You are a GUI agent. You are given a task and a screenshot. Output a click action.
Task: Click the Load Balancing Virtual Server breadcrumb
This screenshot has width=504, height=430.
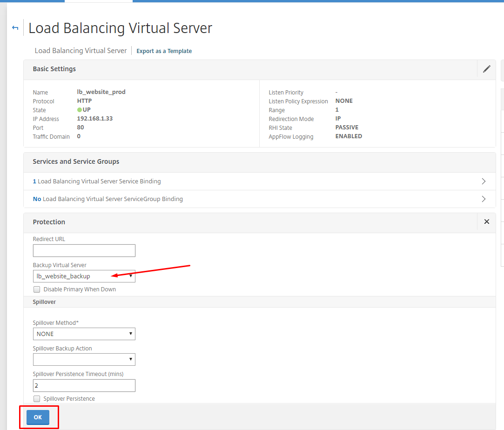click(x=81, y=51)
